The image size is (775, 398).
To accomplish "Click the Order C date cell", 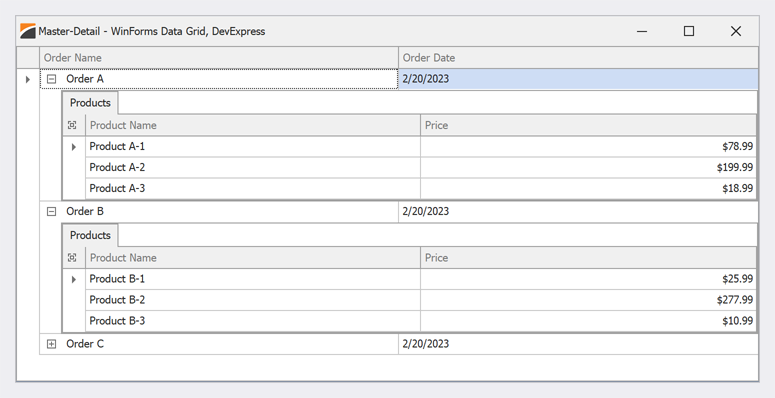I will click(578, 344).
